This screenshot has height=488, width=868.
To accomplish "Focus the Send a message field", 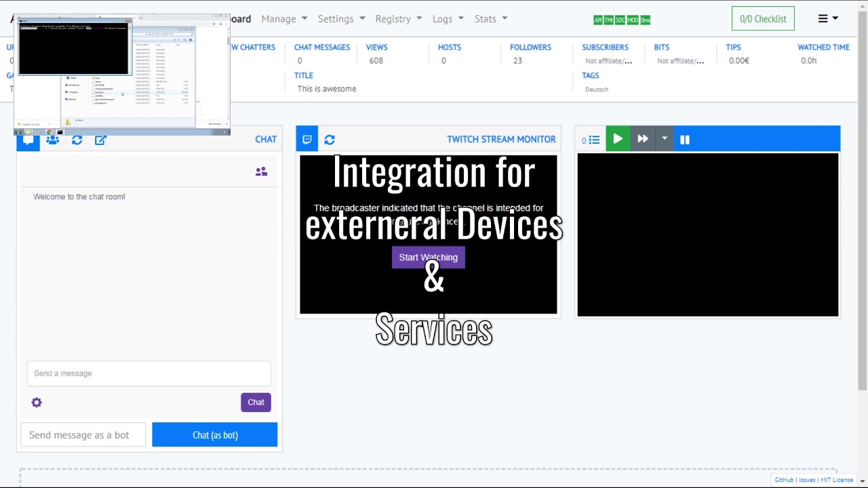I will [149, 373].
